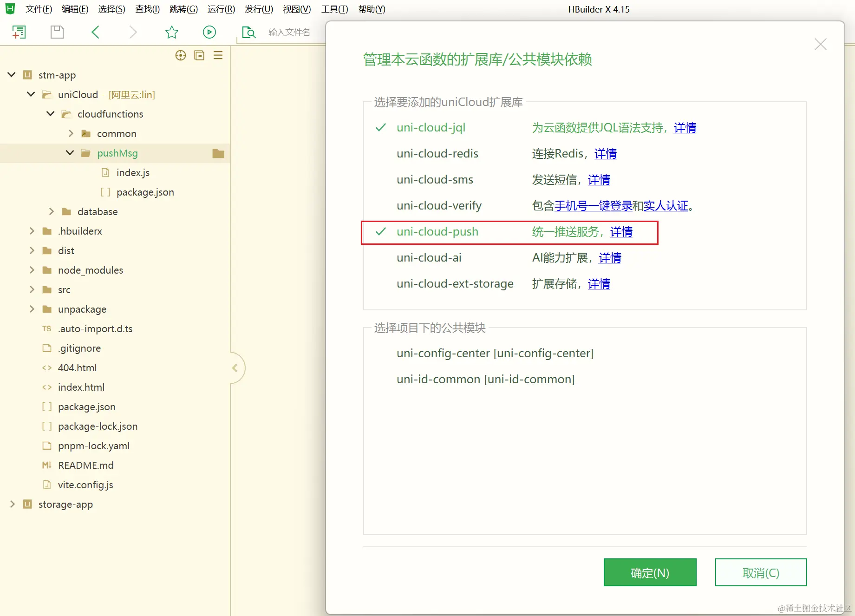Collapse the sidebar with the left arrow handle
The height and width of the screenshot is (616, 855).
235,368
